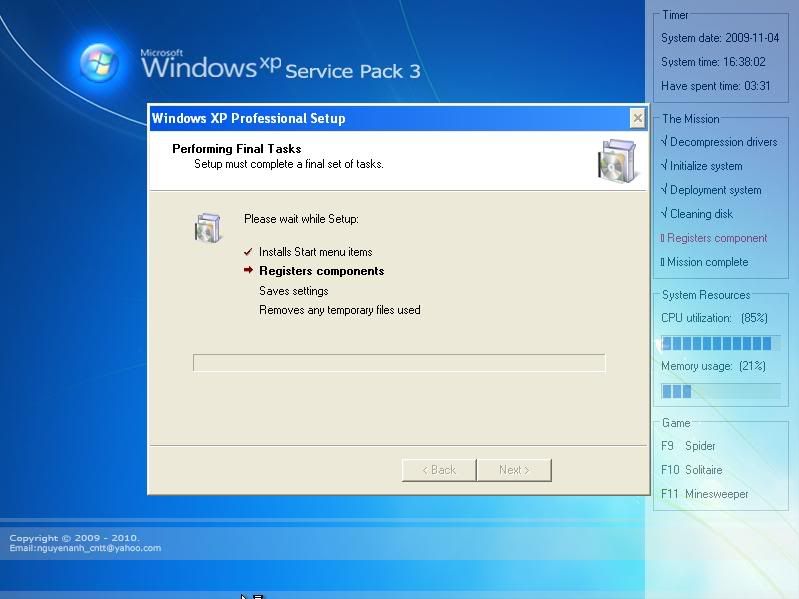
Task: Click 'Mission complete' mission item
Action: 705,262
